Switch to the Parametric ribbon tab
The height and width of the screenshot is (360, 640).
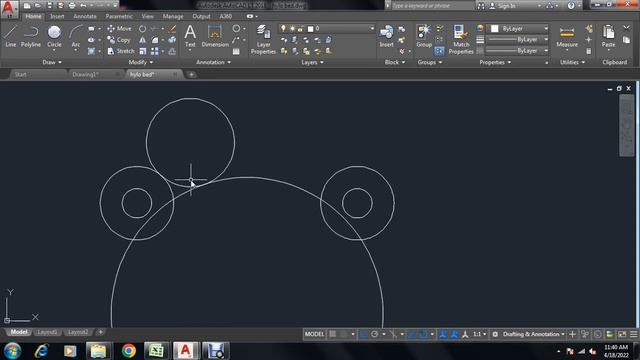click(x=119, y=16)
